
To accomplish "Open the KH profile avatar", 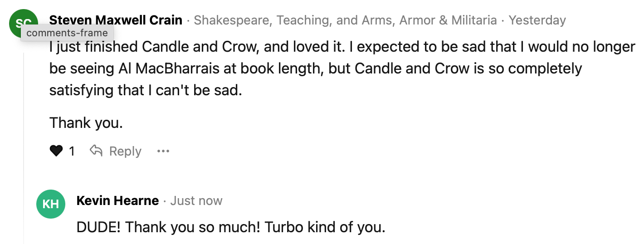I will (x=51, y=204).
